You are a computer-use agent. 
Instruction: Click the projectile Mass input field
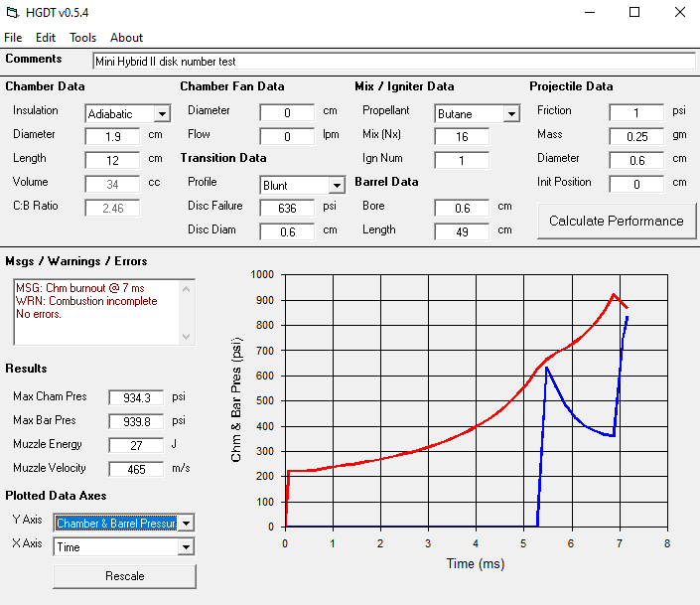[x=635, y=136]
